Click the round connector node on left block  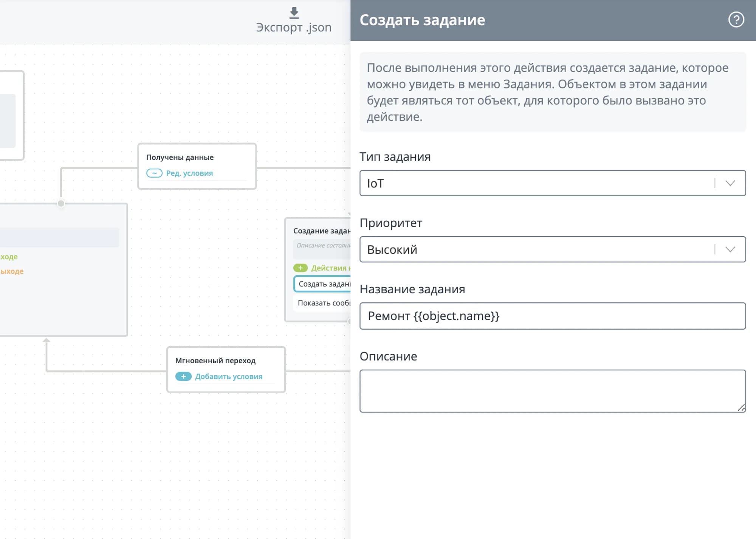coord(61,203)
